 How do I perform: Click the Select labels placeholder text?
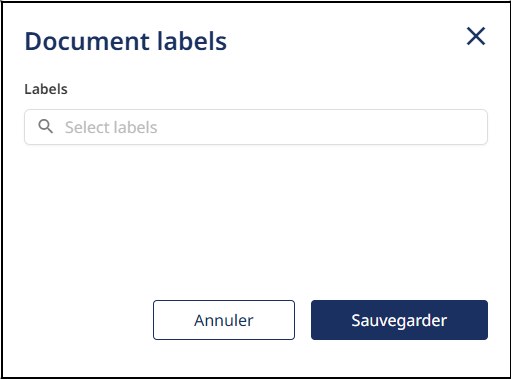[111, 127]
